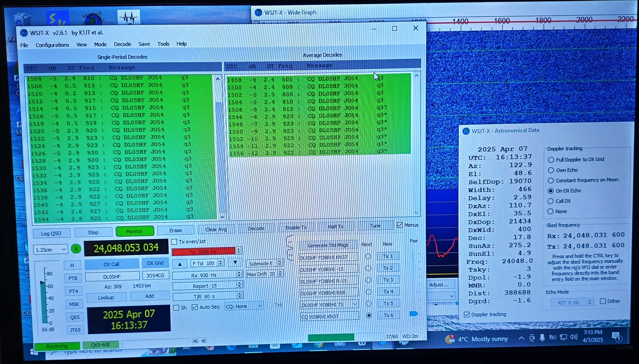Select the Call DX radio button
This screenshot has height=364, width=639.
(550, 201)
